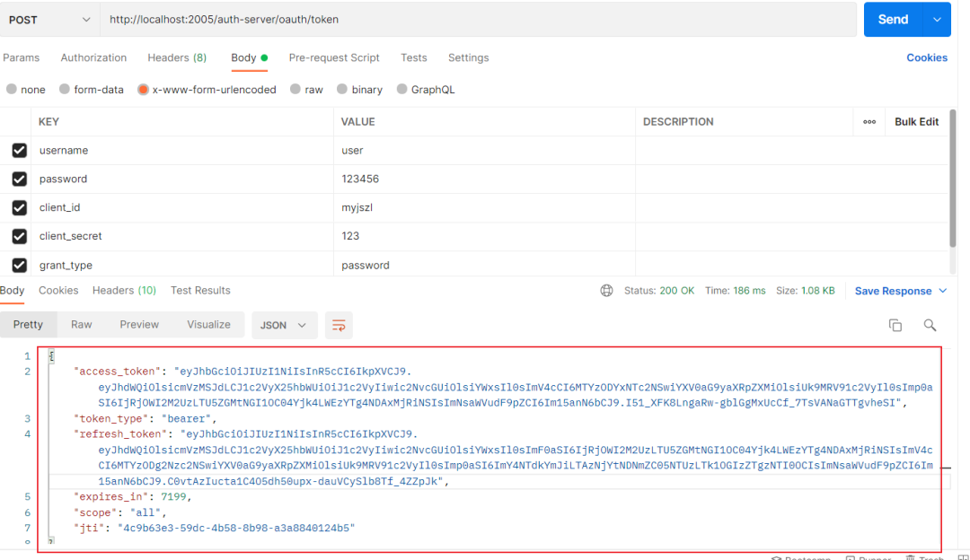Uncheck the grant_type parameter checkbox
This screenshot has width=970, height=560.
[x=19, y=265]
